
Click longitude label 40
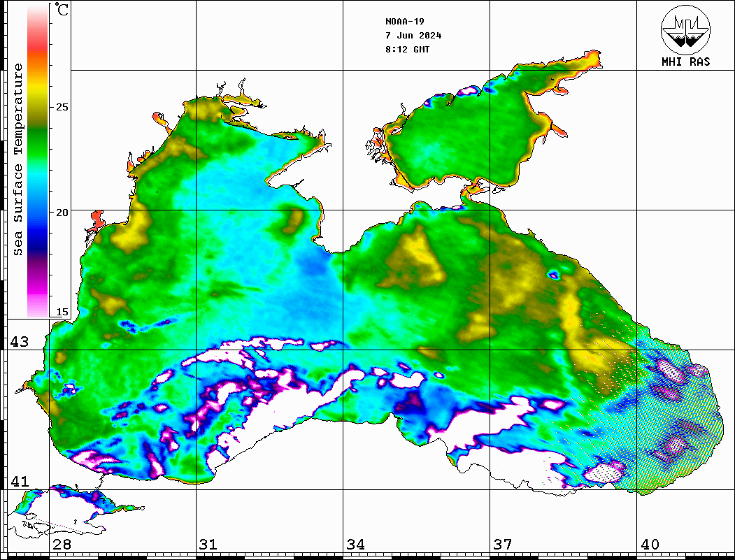click(650, 545)
